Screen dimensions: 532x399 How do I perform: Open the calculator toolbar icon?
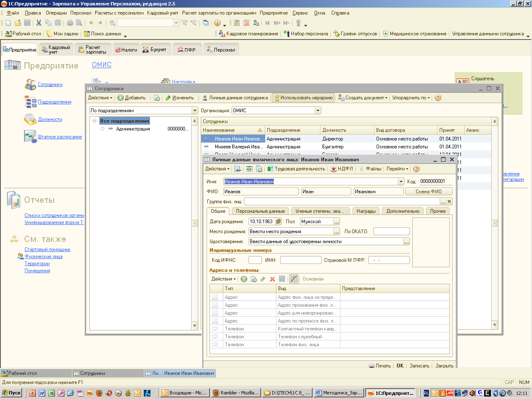click(x=237, y=23)
